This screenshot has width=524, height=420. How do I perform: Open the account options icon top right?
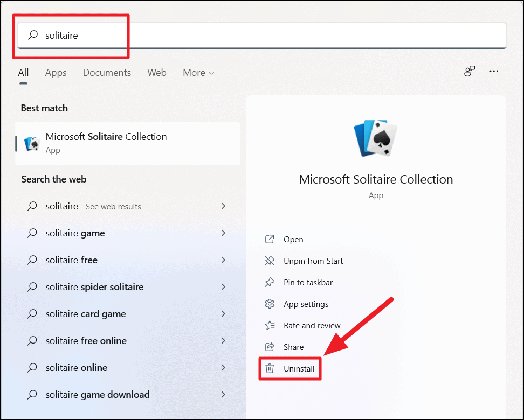point(469,71)
